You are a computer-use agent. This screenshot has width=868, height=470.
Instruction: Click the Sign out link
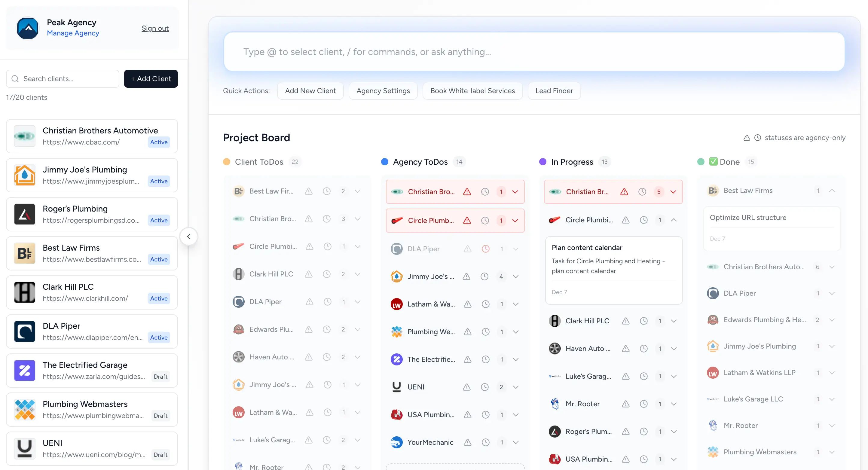[155, 28]
